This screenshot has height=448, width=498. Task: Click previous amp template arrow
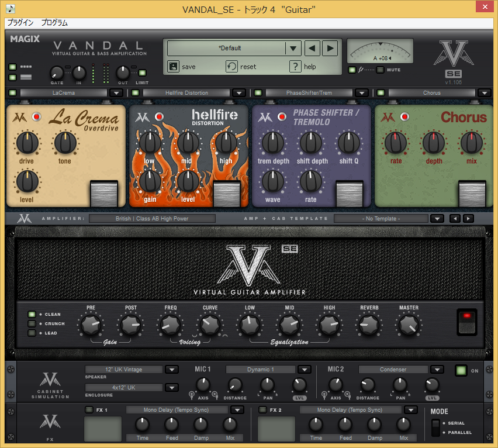coord(455,218)
